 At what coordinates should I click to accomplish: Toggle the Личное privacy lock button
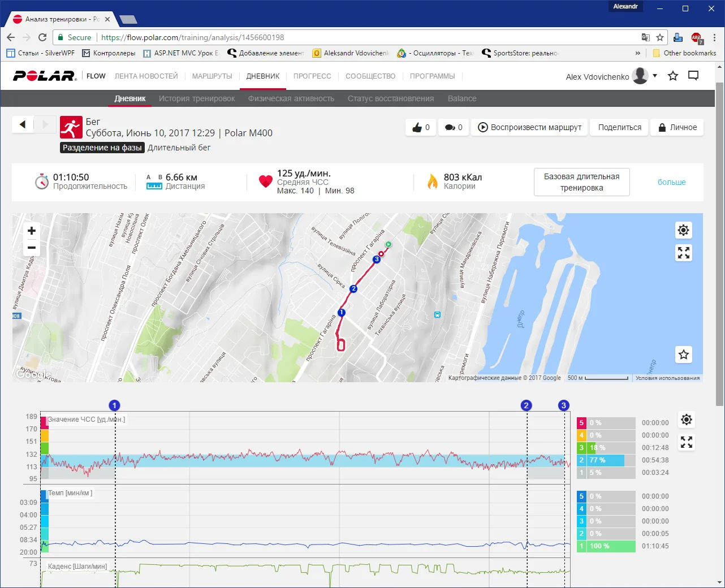pos(677,127)
